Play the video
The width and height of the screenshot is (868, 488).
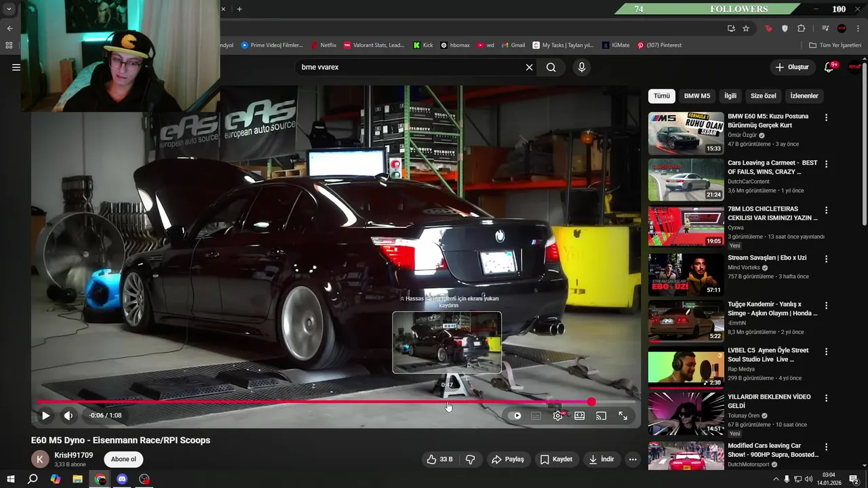(45, 415)
